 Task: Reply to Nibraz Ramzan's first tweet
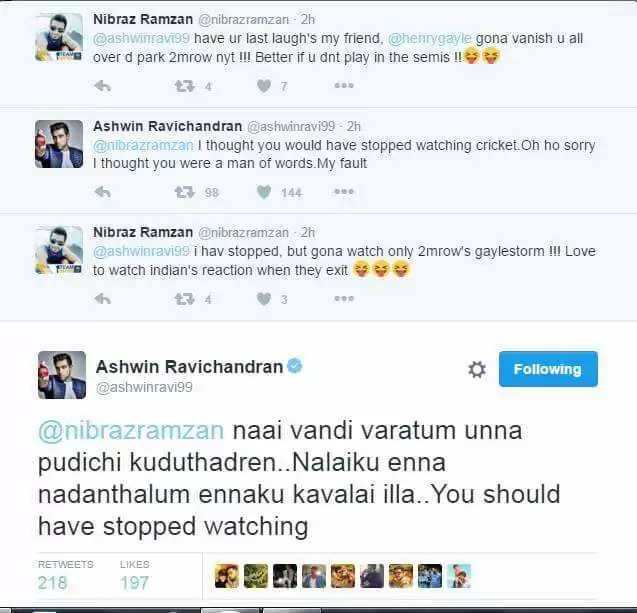tap(102, 86)
